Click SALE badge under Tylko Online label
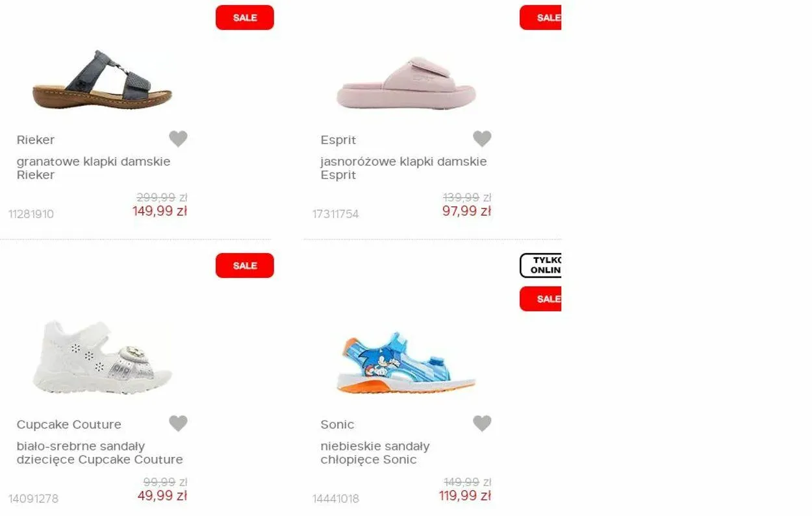The height and width of the screenshot is (516, 812). (x=540, y=299)
